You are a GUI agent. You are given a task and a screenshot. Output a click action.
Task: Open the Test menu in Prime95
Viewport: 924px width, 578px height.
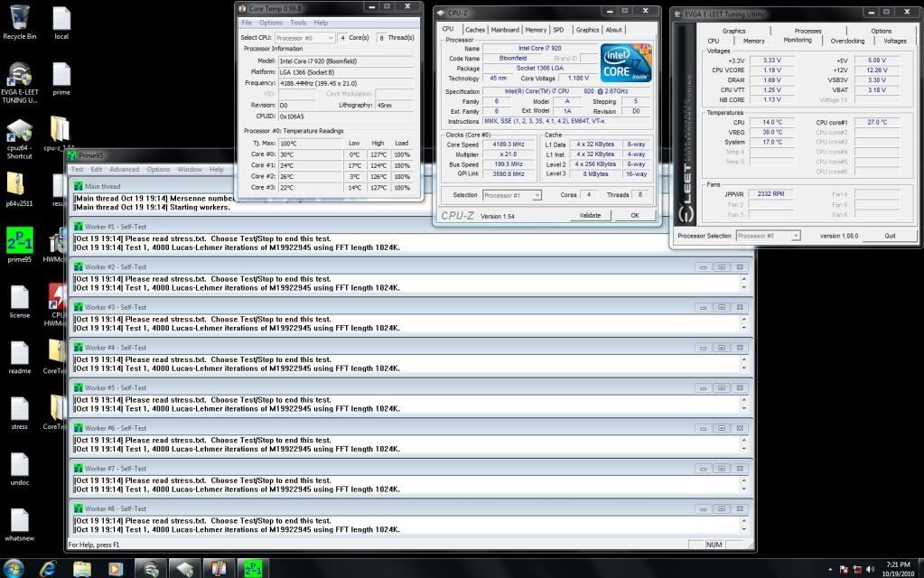tap(77, 169)
